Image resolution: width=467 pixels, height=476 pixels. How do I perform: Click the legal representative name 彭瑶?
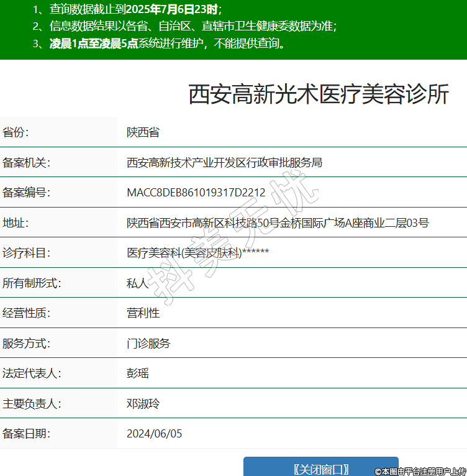(137, 373)
